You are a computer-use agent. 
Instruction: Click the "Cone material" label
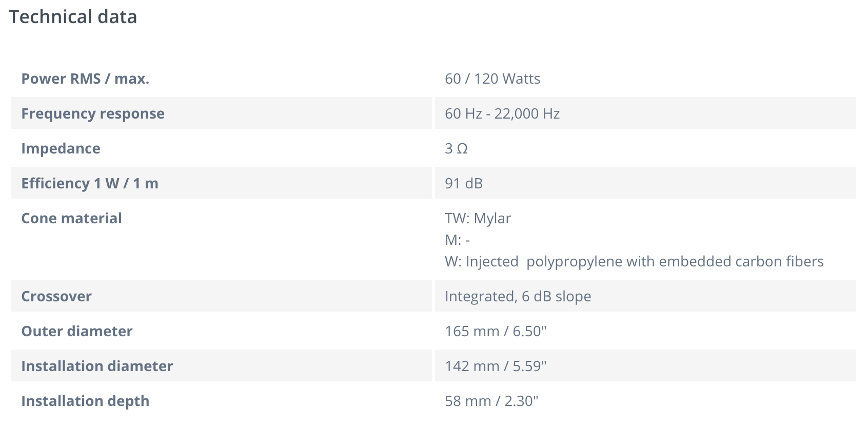pyautogui.click(x=71, y=218)
